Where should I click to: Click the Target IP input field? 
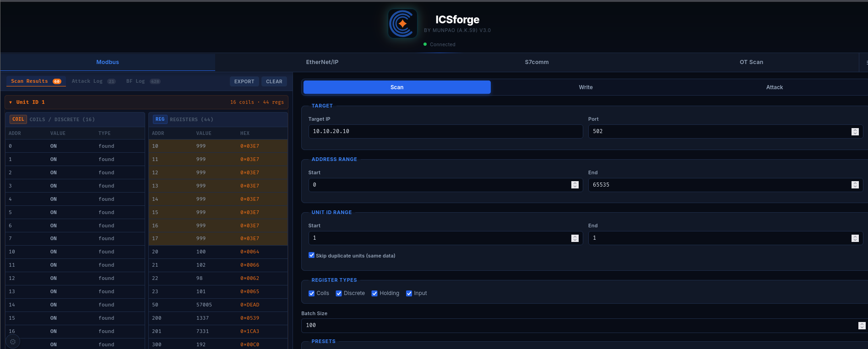point(445,131)
